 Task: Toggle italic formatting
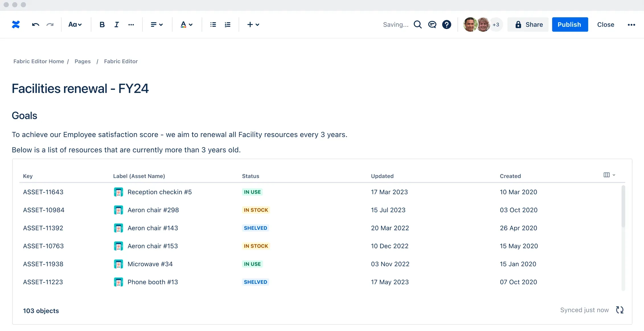click(116, 24)
